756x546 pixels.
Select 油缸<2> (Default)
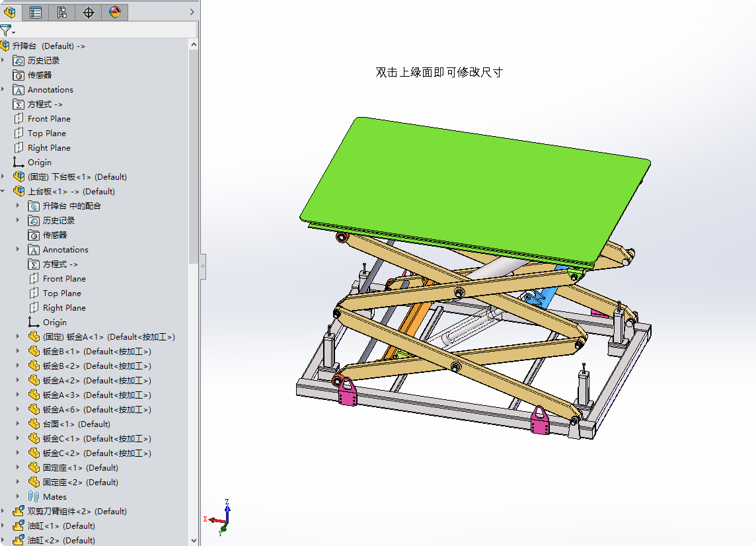(x=61, y=540)
